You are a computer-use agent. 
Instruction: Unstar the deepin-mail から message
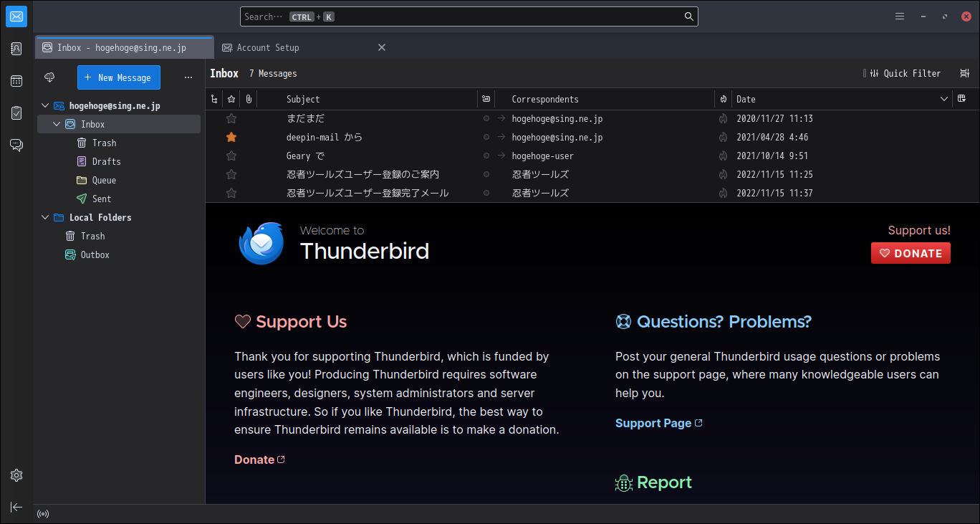click(x=231, y=137)
